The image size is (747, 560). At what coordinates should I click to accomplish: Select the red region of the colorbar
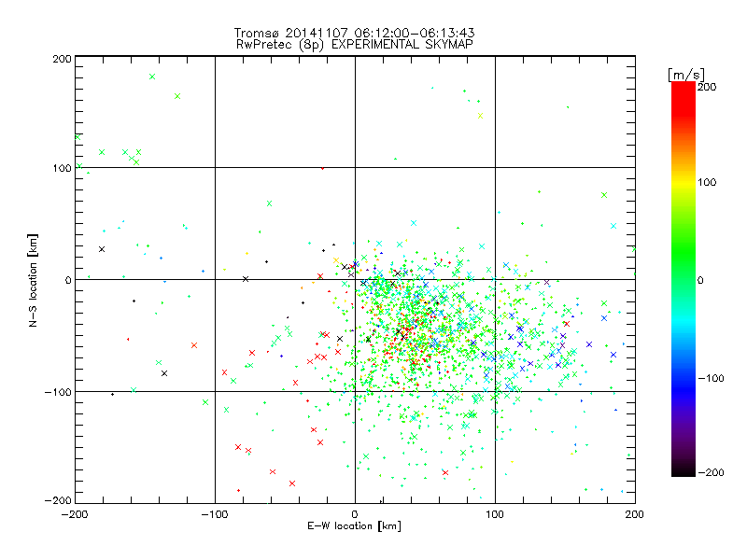click(x=684, y=100)
